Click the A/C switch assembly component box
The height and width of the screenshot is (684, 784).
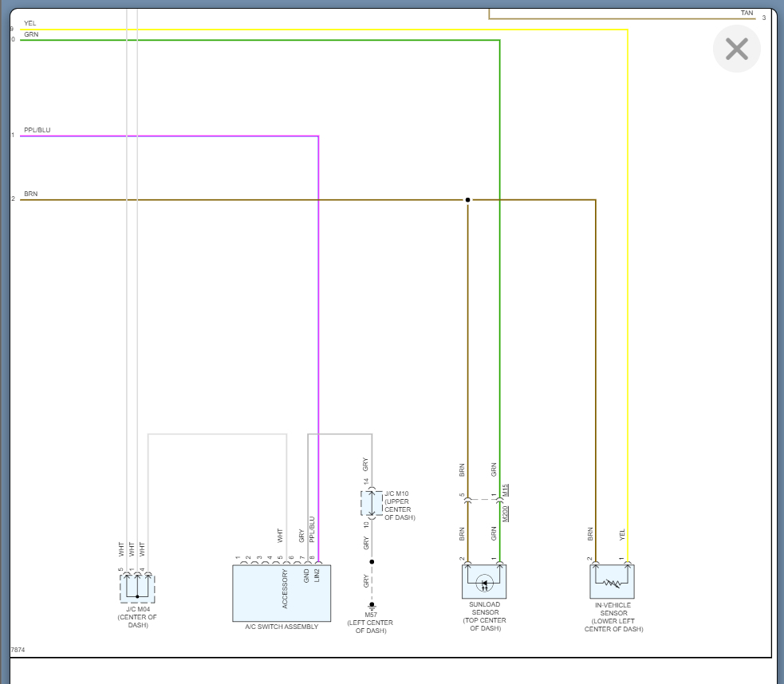click(x=282, y=593)
